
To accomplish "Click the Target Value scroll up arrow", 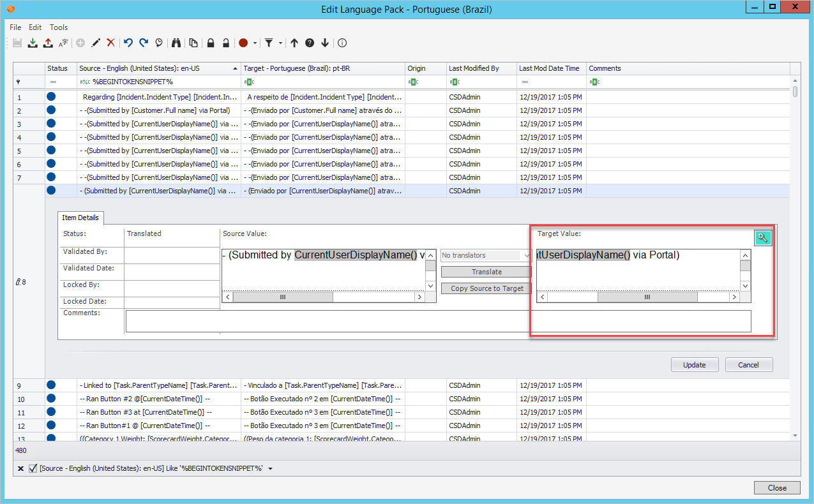I will (745, 255).
